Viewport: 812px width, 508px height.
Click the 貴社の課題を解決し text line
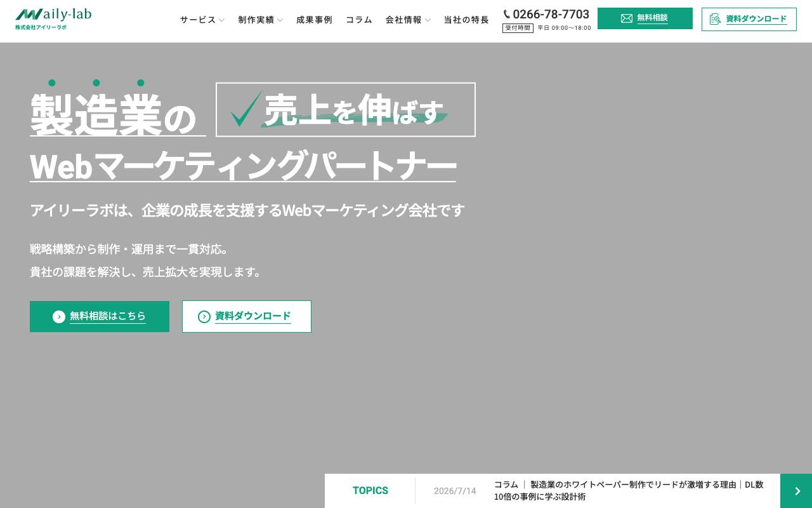(147, 272)
